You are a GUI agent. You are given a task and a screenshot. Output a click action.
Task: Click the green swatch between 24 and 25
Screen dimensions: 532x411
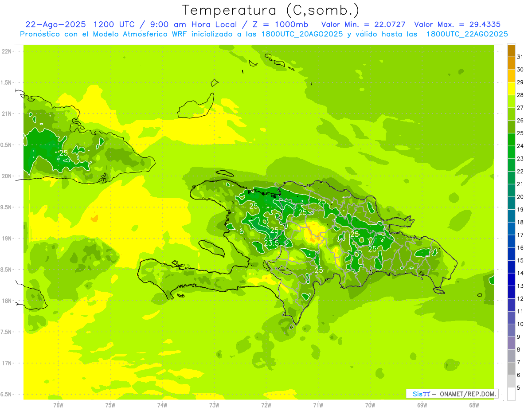point(511,140)
